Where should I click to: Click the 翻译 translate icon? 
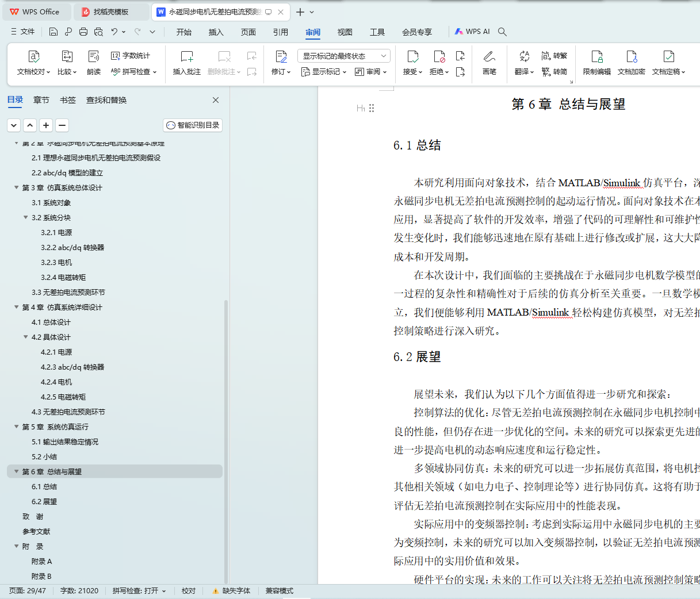pyautogui.click(x=524, y=56)
